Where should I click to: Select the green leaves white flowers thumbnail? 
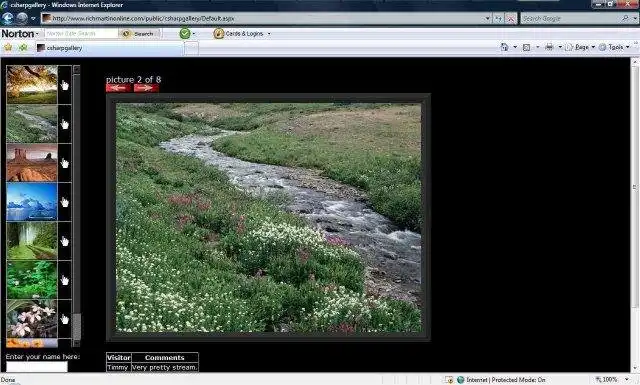[32, 280]
